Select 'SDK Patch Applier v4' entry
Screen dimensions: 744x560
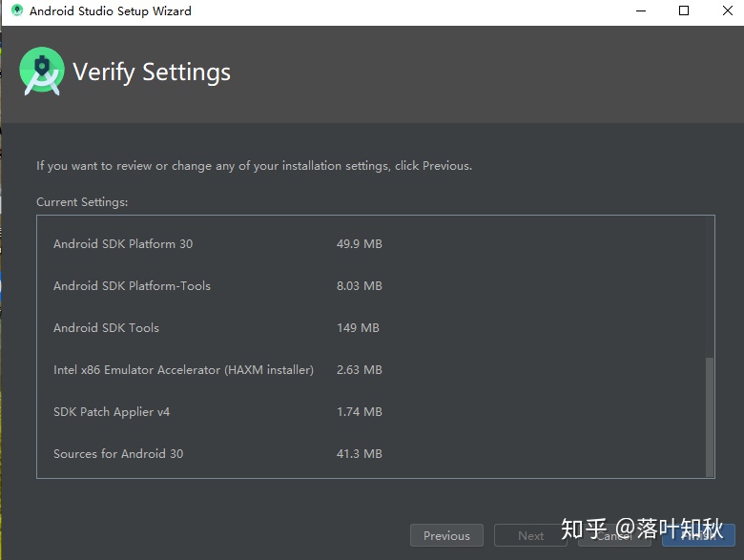pyautogui.click(x=112, y=412)
